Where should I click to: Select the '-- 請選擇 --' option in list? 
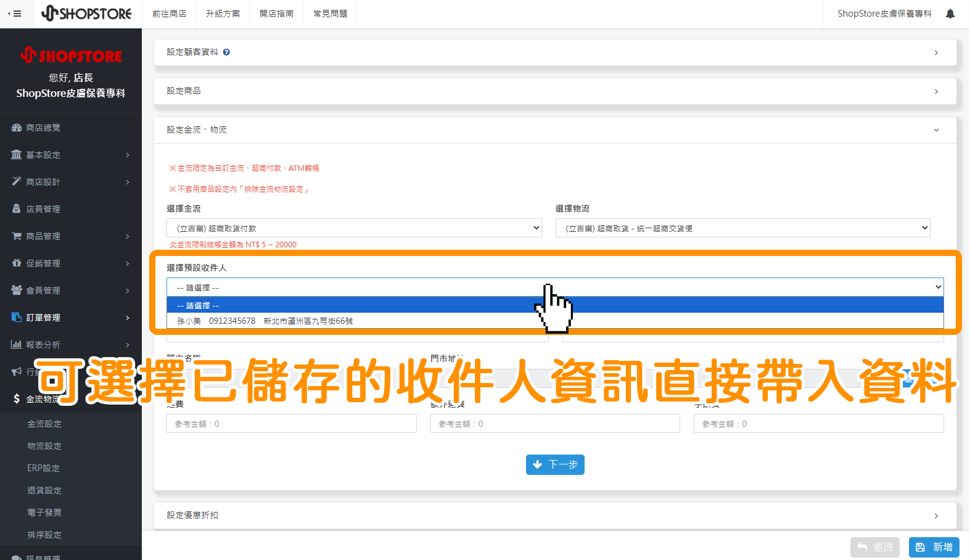point(555,305)
